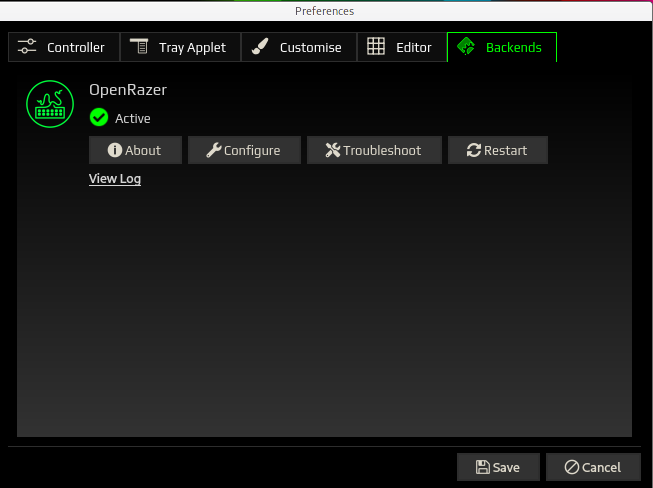Save the preferences

[x=498, y=467]
